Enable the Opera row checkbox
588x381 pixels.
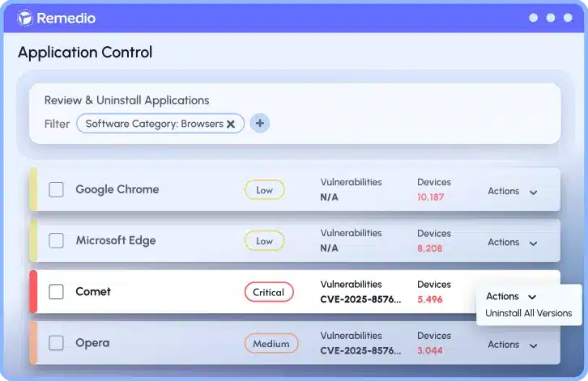click(x=56, y=343)
